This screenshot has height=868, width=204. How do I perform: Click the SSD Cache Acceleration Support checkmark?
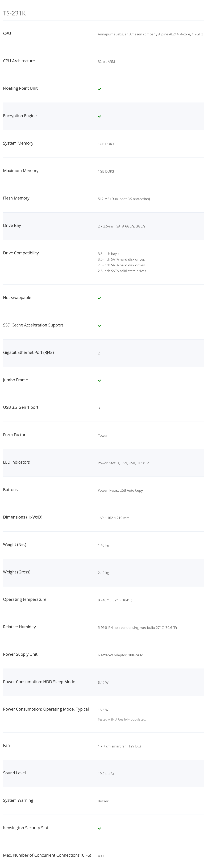coord(99,326)
